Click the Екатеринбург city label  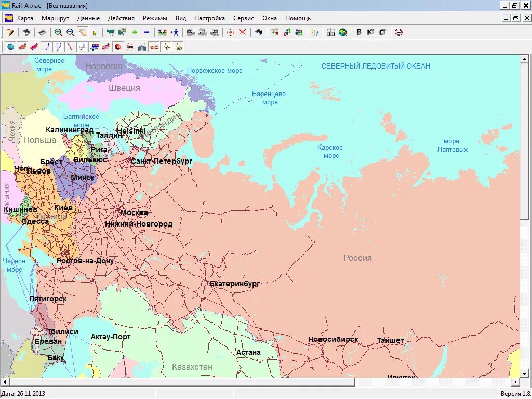(235, 284)
